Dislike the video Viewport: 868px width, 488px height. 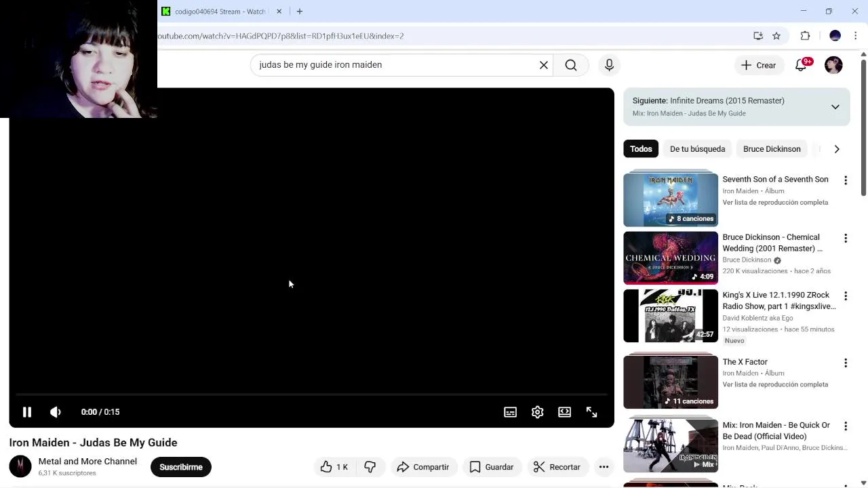tap(370, 467)
